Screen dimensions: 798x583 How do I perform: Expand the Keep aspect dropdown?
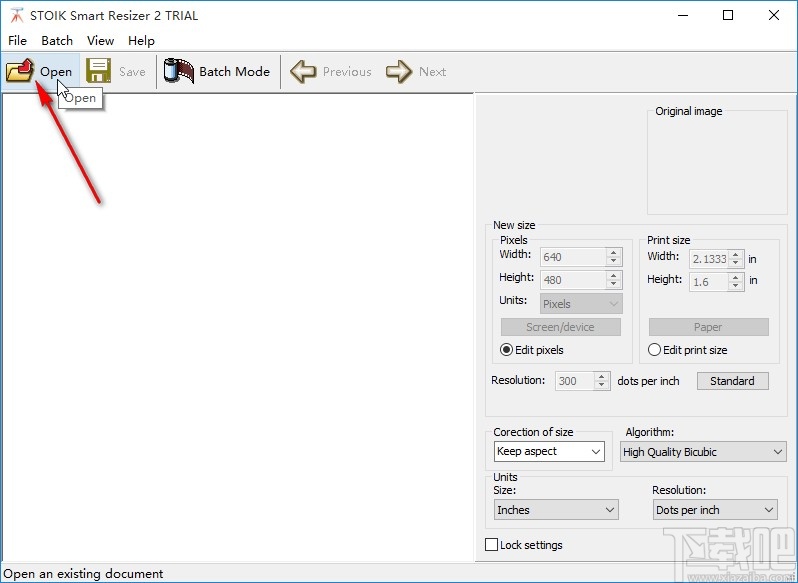[549, 452]
